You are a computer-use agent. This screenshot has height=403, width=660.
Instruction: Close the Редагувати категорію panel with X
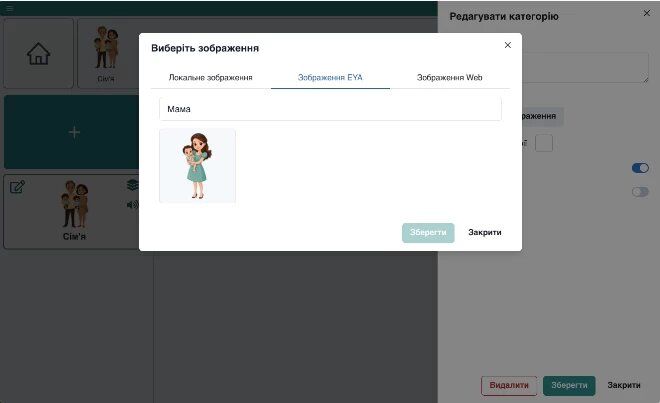[646, 14]
